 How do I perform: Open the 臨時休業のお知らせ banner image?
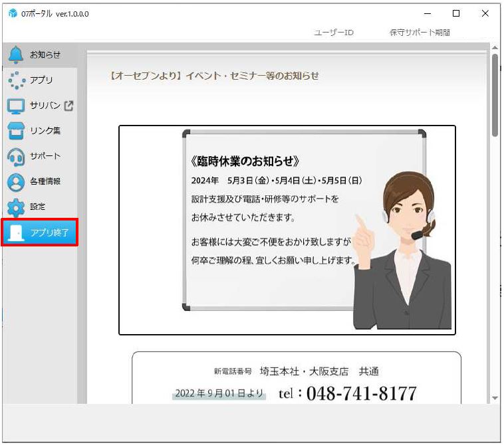coord(287,230)
